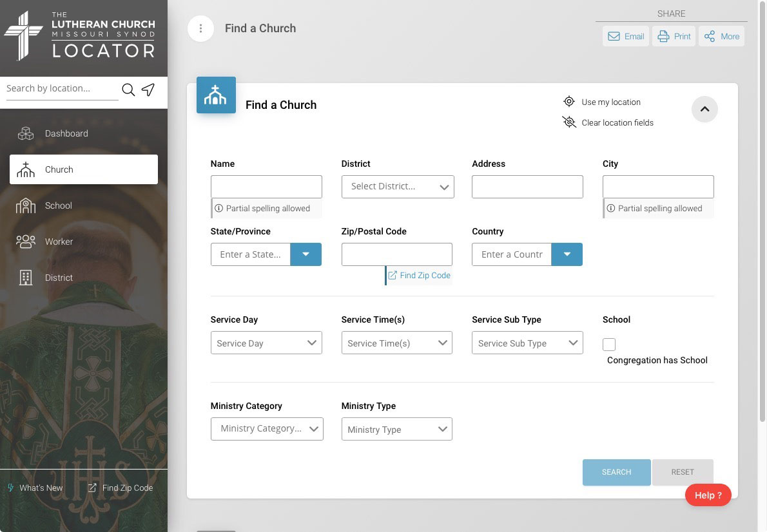Open the School section from the sidebar

point(58,205)
